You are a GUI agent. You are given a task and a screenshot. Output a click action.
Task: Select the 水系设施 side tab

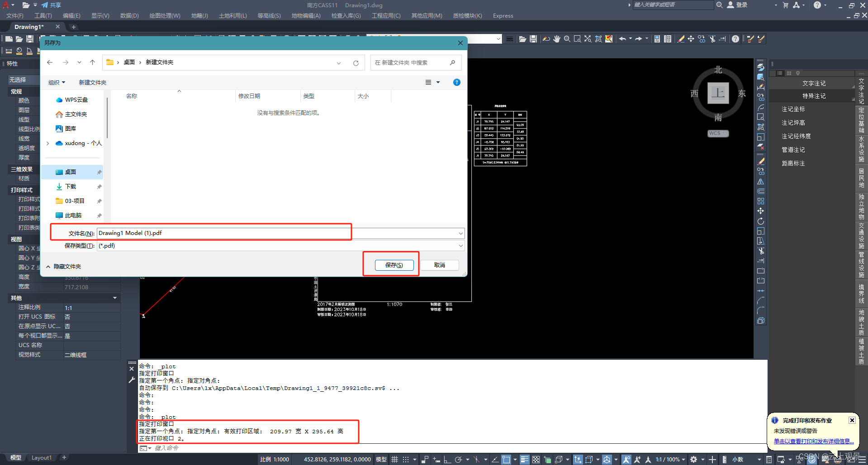[861, 149]
